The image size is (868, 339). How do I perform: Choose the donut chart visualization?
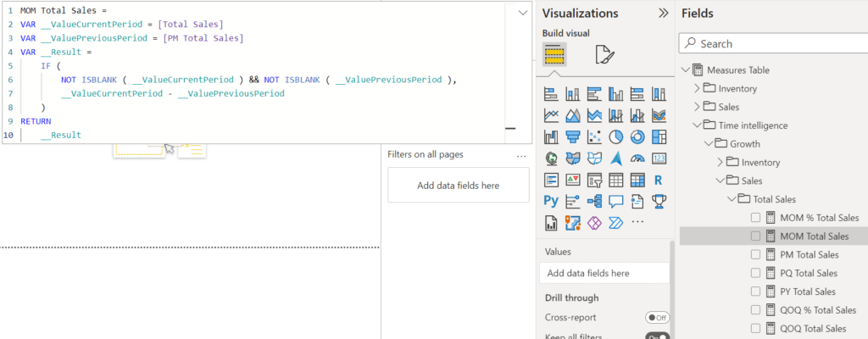pyautogui.click(x=637, y=136)
